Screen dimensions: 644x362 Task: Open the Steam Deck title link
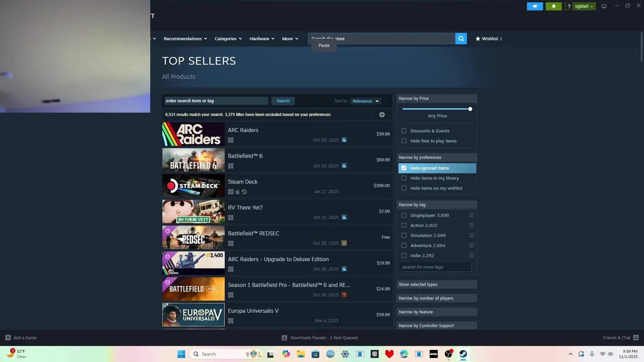pyautogui.click(x=243, y=182)
